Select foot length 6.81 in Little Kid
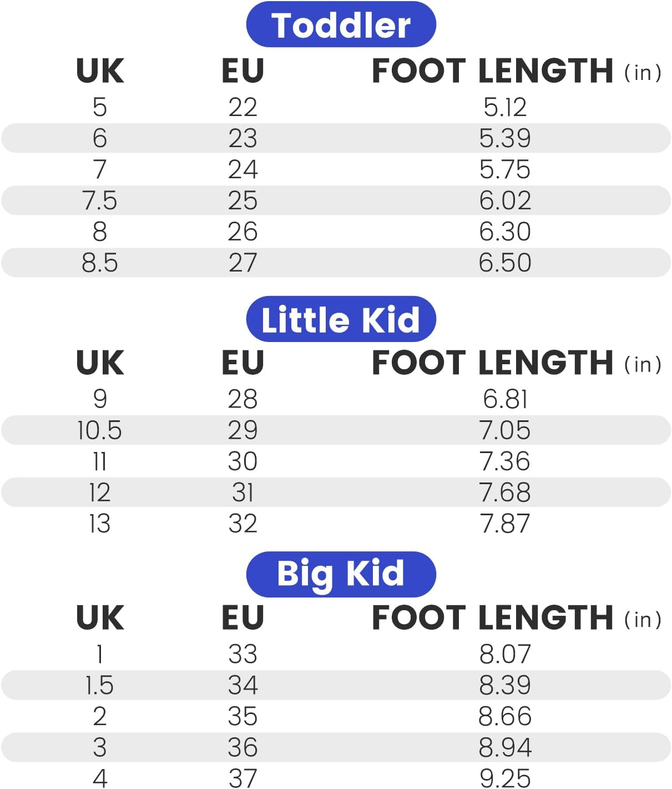 (505, 399)
